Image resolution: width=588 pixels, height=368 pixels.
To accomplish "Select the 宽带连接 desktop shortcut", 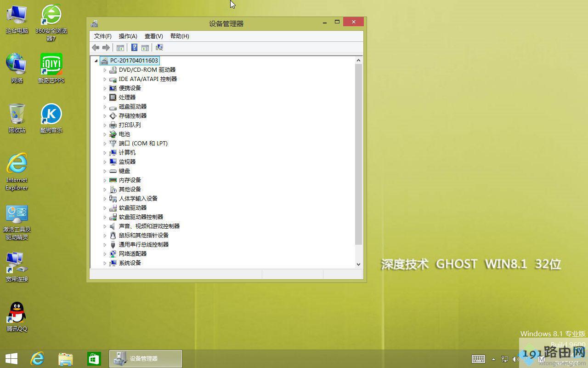I will (17, 267).
